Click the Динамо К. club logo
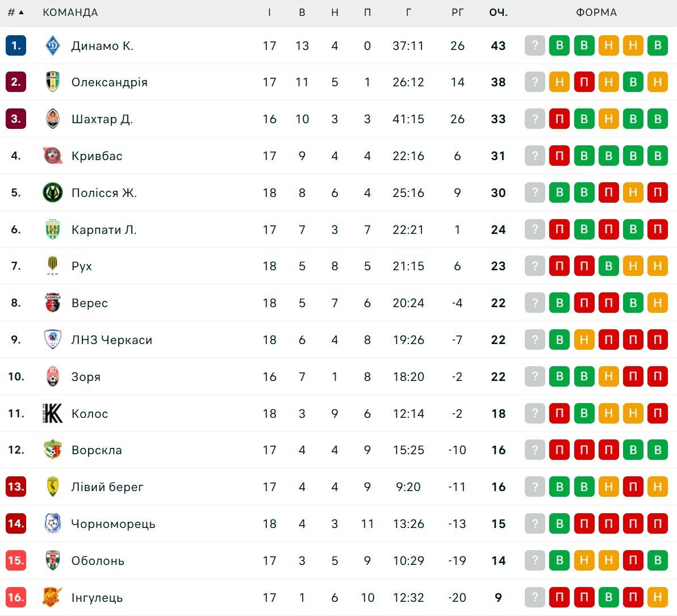Image resolution: width=677 pixels, height=616 pixels. (53, 45)
